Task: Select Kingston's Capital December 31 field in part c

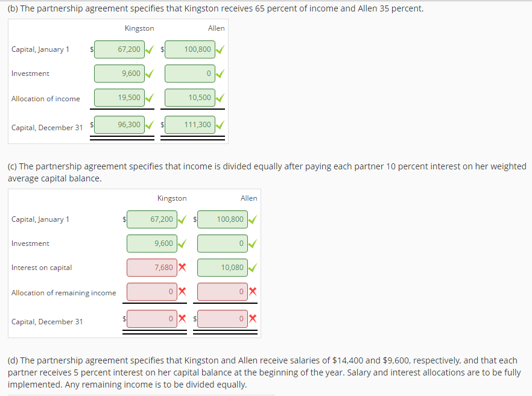Action: 152,318
